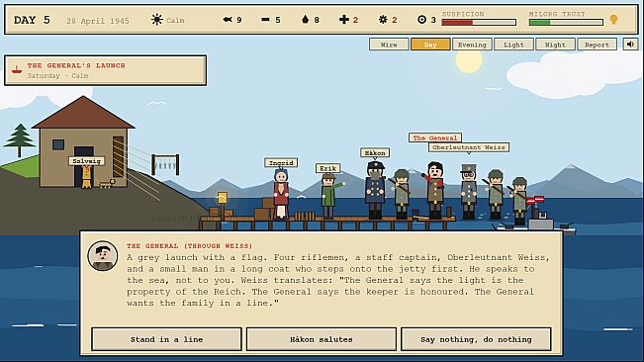The image size is (644, 362).
Task: Switch to the Wire tab
Action: (x=389, y=45)
